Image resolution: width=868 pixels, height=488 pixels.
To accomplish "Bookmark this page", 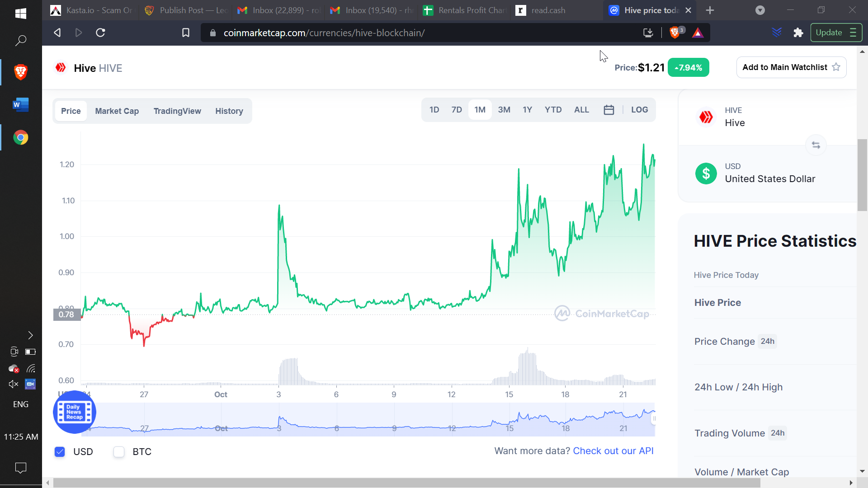I will coord(185,33).
